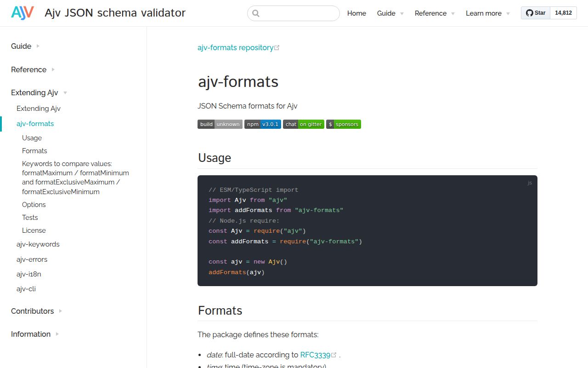The height and width of the screenshot is (368, 588).
Task: Open the Learn more dropdown menu
Action: pyautogui.click(x=488, y=13)
